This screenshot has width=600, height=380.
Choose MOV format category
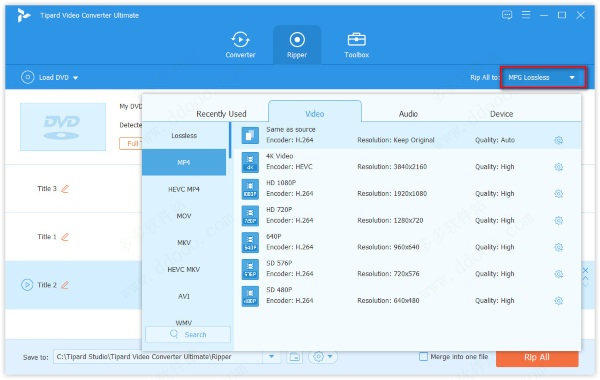[184, 216]
